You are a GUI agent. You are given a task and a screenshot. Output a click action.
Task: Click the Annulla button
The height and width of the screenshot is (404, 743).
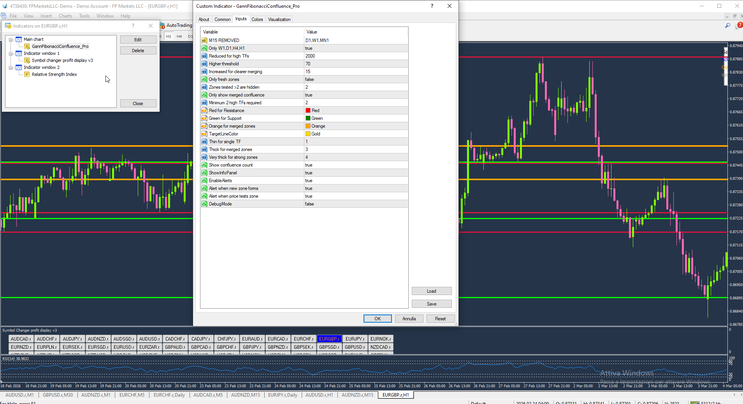click(409, 319)
